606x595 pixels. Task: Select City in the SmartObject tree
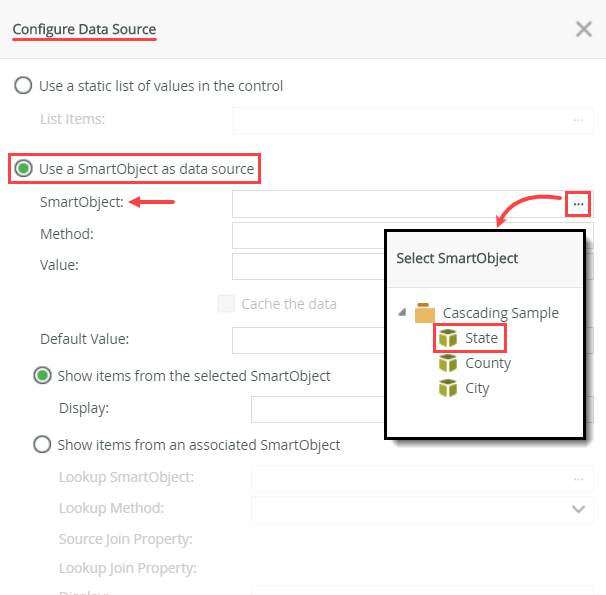(x=477, y=388)
